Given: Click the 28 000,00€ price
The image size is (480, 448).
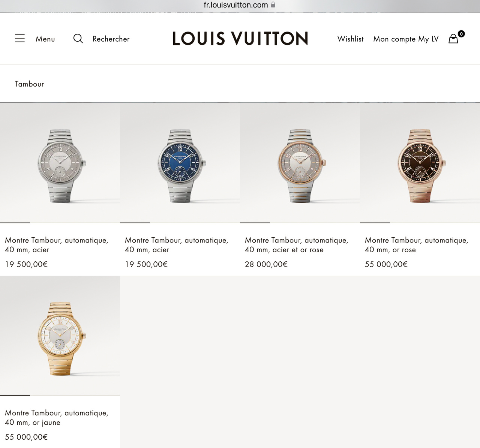Looking at the screenshot, I should tap(266, 264).
